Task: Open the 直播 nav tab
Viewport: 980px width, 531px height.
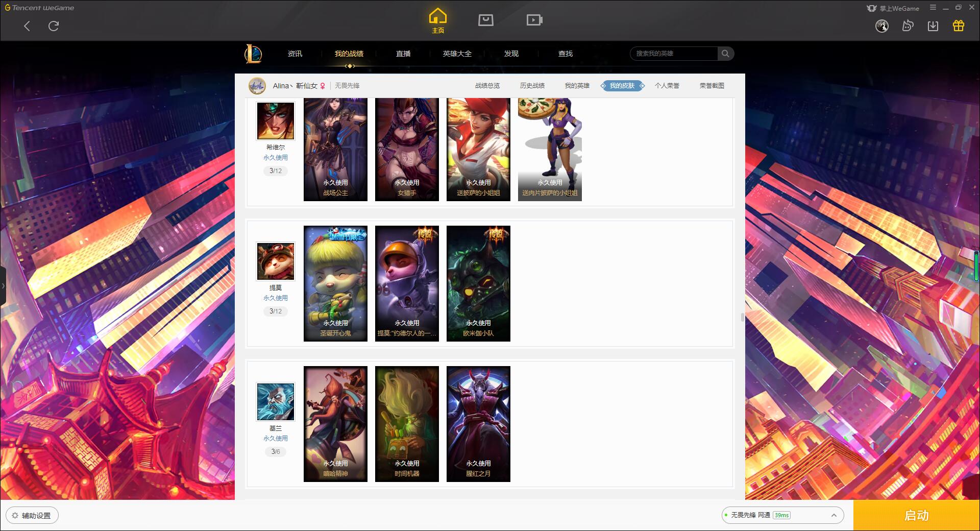Action: 403,54
